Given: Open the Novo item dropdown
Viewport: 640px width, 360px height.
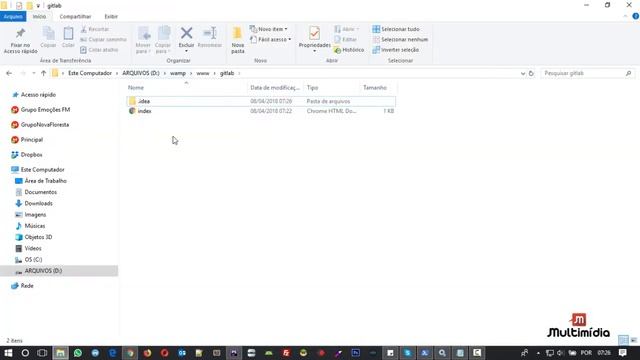Looking at the screenshot, I should coord(269,29).
